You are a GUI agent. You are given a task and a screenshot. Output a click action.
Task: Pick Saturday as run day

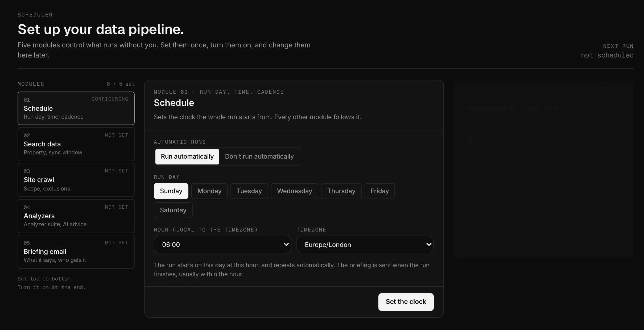click(x=173, y=210)
